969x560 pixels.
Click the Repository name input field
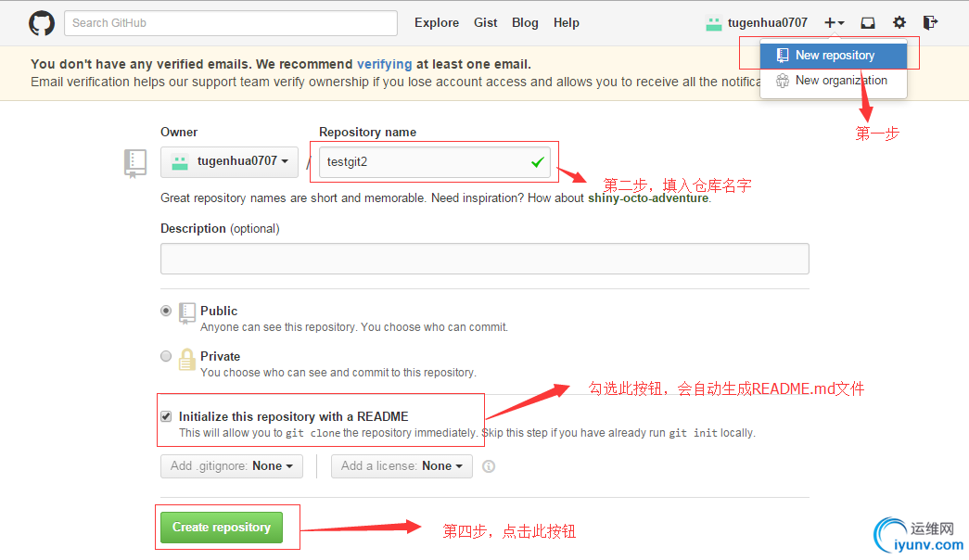click(435, 162)
